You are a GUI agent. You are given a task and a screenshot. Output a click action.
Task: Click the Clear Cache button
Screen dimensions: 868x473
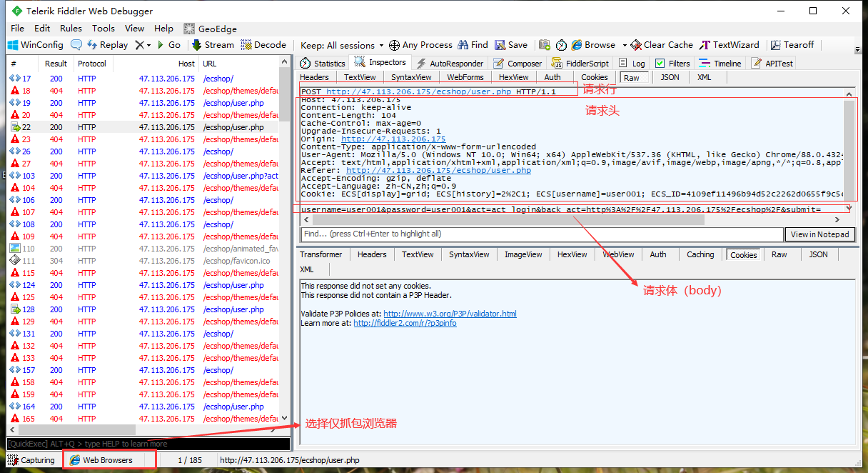pyautogui.click(x=662, y=45)
